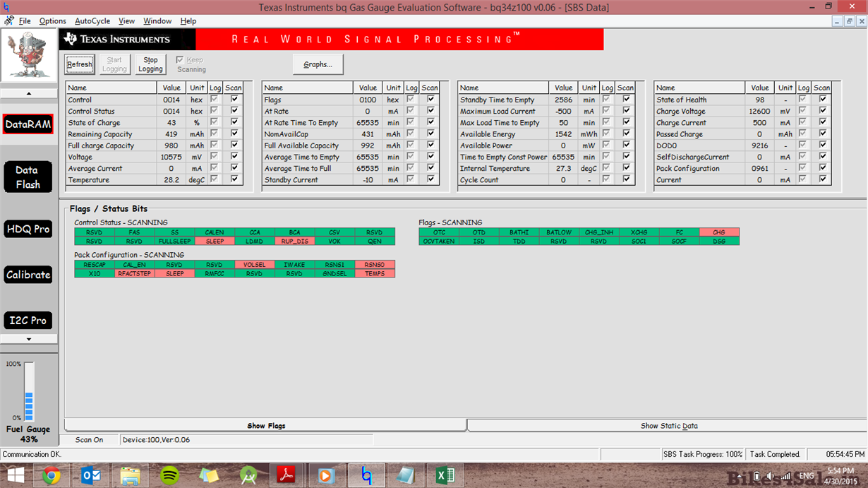Click the Refresh button
This screenshot has width=868, height=488.
point(79,64)
